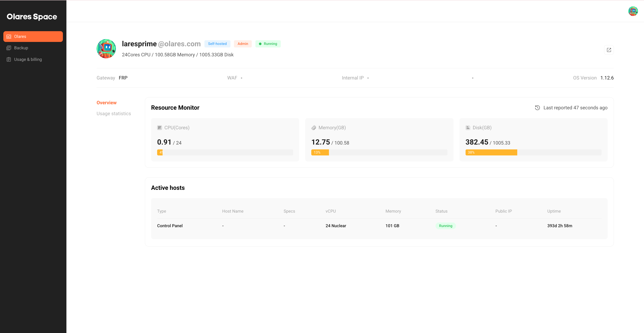
Task: Open the Olares sidebar section
Action: point(33,37)
